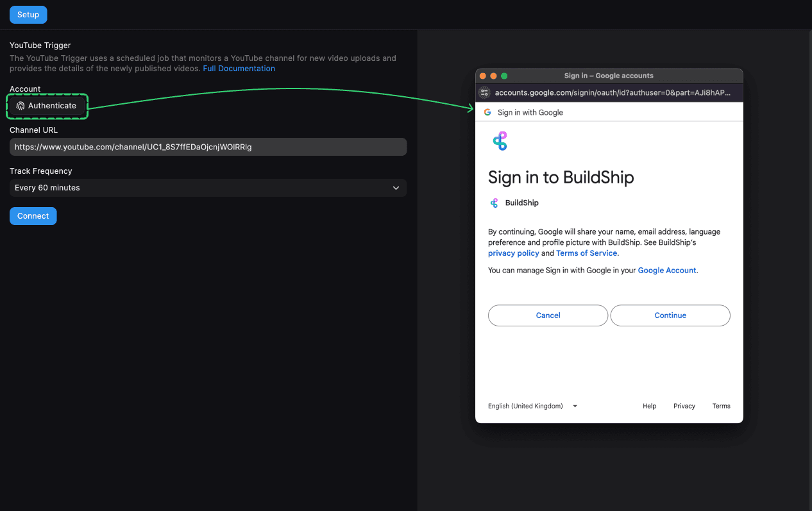
Task: Open the Google Account link
Action: [x=667, y=271]
